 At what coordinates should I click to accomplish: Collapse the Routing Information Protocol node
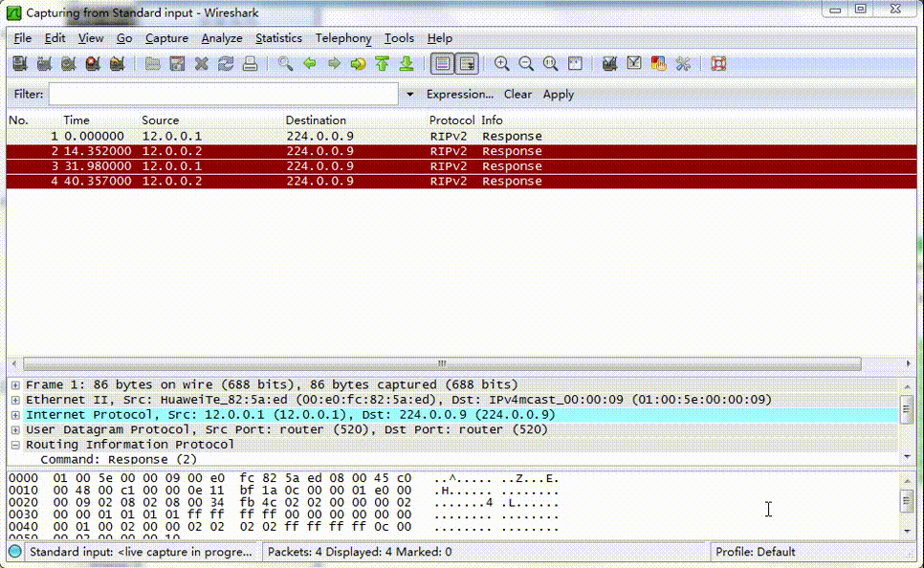pos(15,445)
